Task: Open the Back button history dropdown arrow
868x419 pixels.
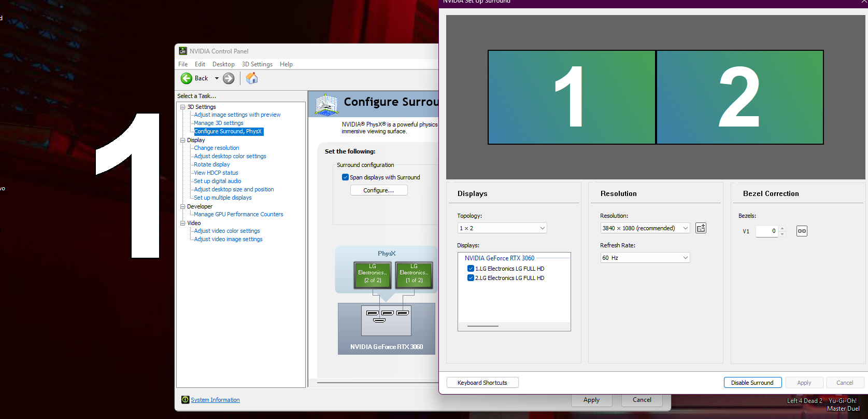Action: (217, 78)
